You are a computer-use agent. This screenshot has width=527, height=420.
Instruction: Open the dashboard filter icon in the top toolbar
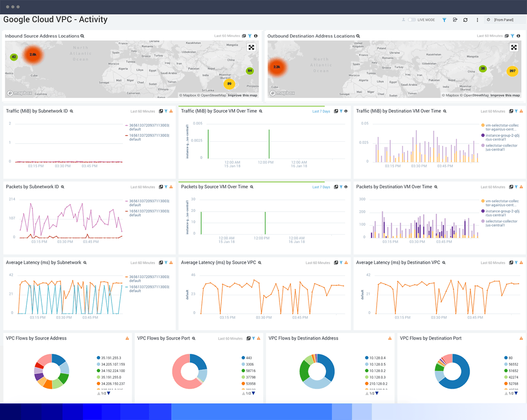[x=444, y=20]
